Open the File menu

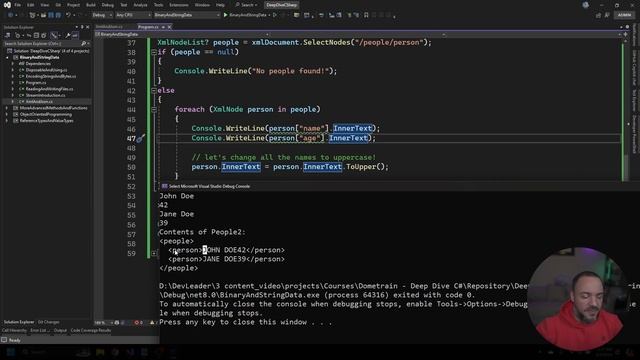(18, 5)
